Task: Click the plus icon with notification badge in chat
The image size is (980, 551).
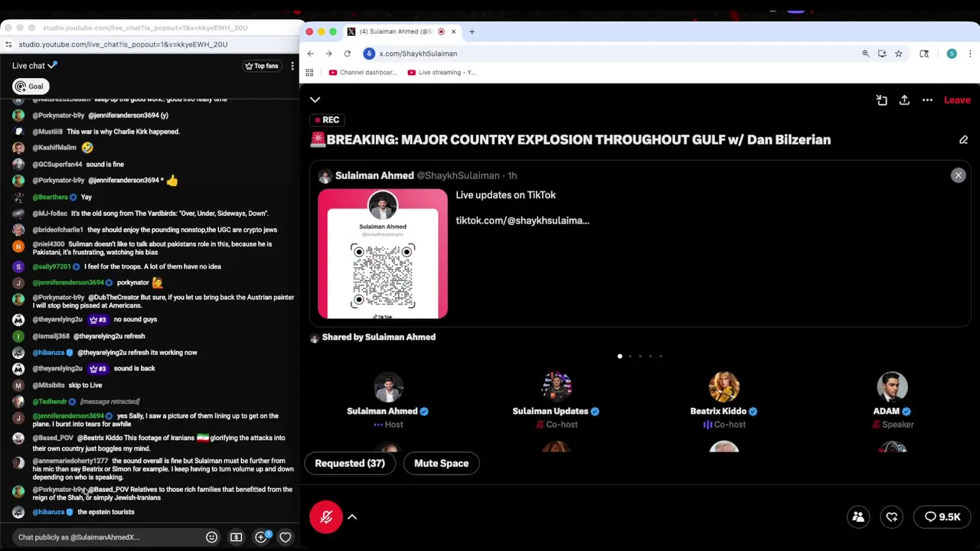Action: tap(261, 537)
